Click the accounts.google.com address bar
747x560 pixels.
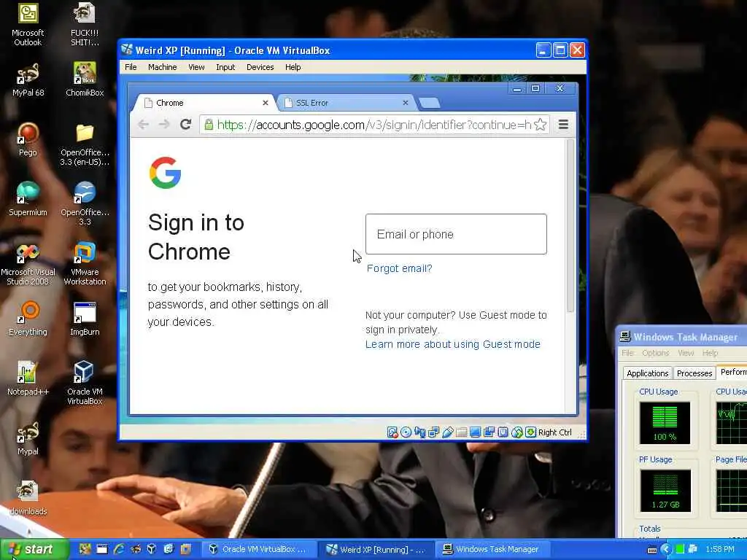pyautogui.click(x=374, y=125)
